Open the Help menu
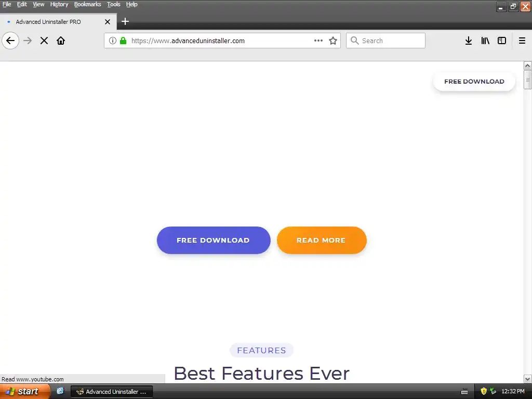The width and height of the screenshot is (532, 399). [131, 4]
